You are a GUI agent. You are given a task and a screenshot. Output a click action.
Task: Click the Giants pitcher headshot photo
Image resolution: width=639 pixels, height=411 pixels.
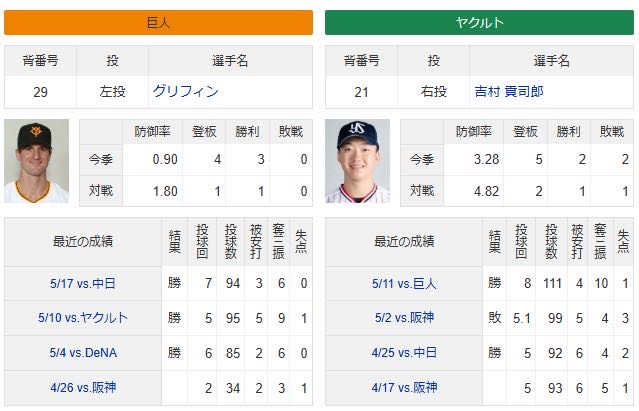(36, 161)
